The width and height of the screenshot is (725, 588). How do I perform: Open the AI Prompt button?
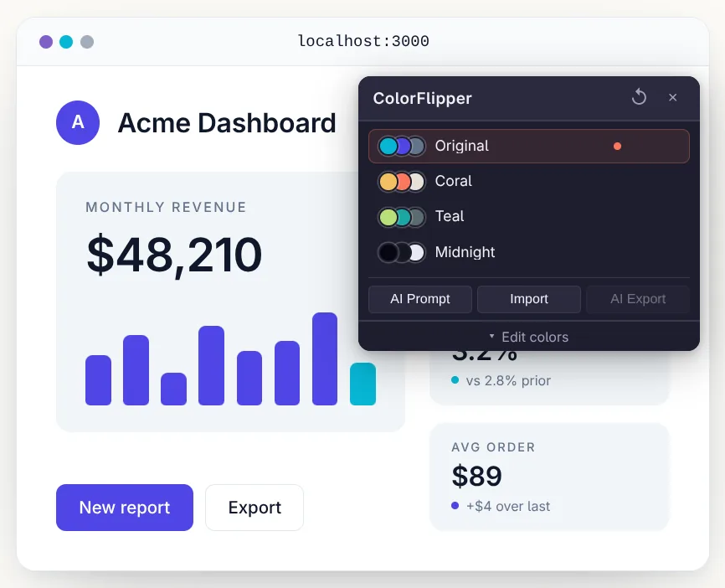(419, 299)
